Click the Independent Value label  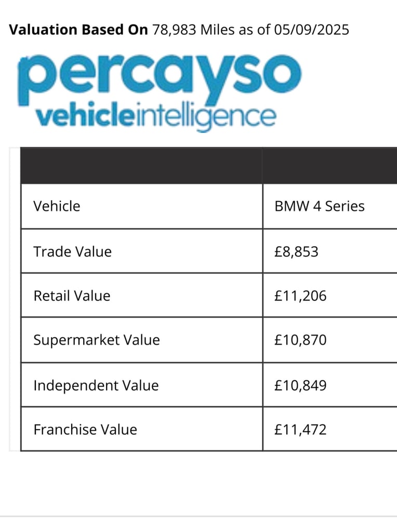[96, 385]
